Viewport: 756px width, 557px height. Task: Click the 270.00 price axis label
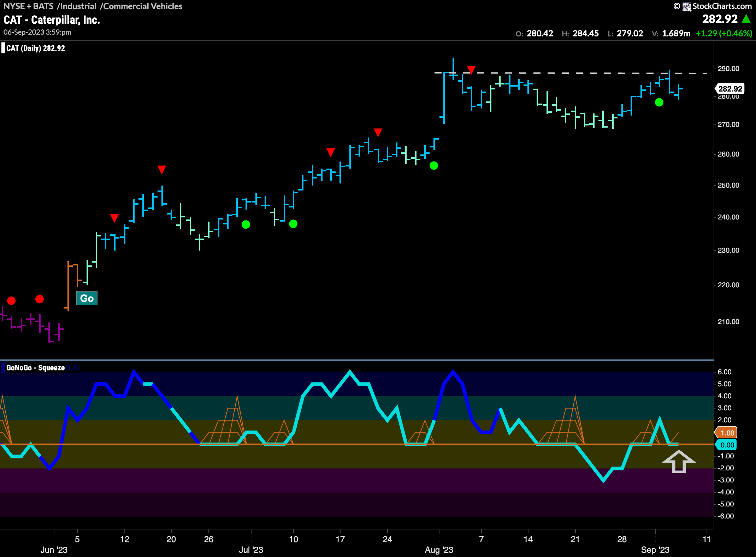tap(728, 124)
